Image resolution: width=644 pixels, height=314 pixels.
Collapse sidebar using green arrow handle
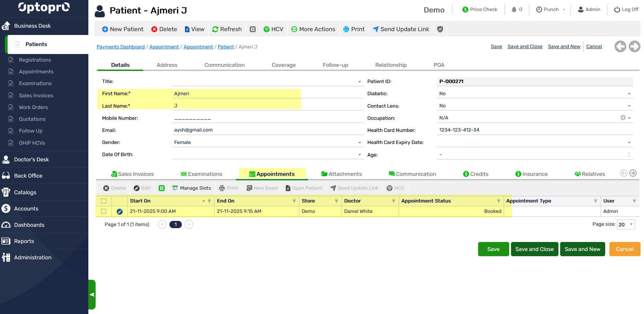(x=92, y=295)
